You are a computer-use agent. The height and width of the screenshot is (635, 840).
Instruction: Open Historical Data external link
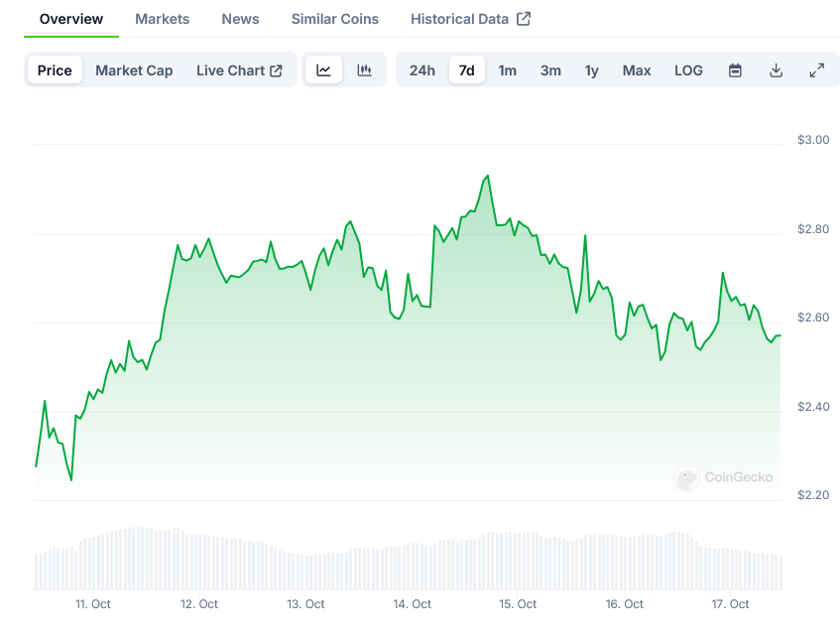tap(470, 19)
